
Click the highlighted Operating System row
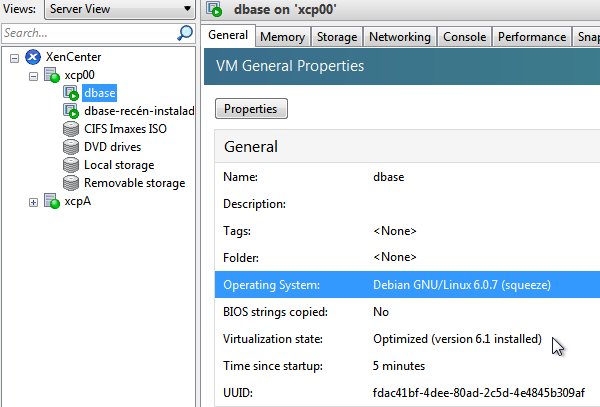click(407, 285)
